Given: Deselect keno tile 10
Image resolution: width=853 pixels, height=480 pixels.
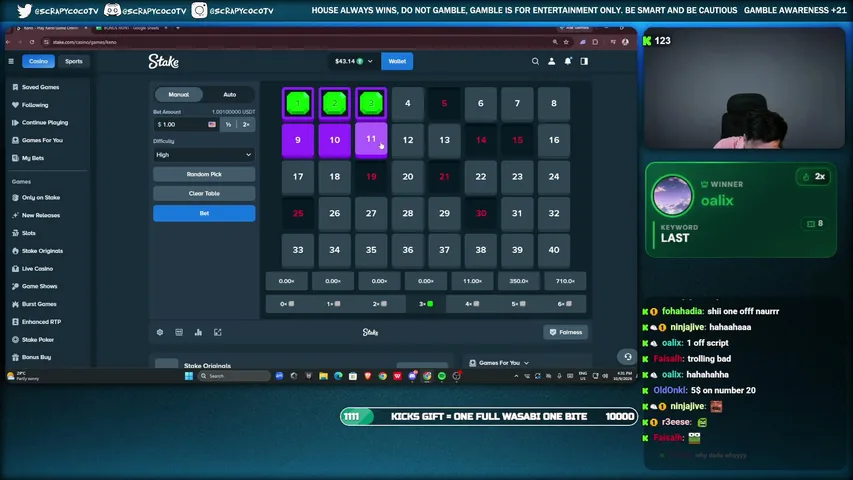Looking at the screenshot, I should click(335, 140).
